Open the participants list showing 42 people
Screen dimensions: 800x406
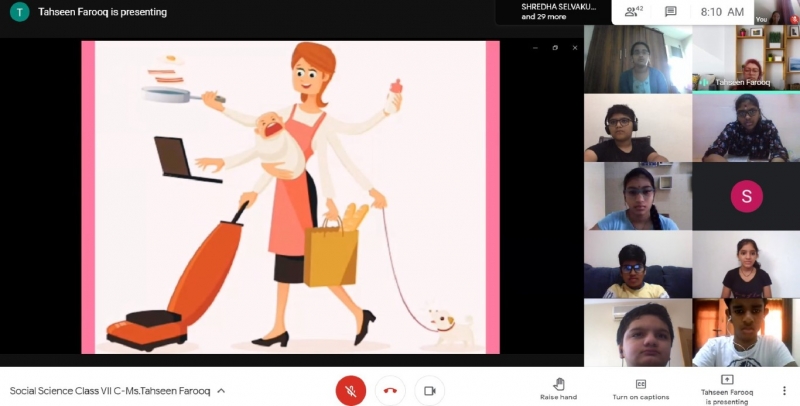[632, 12]
